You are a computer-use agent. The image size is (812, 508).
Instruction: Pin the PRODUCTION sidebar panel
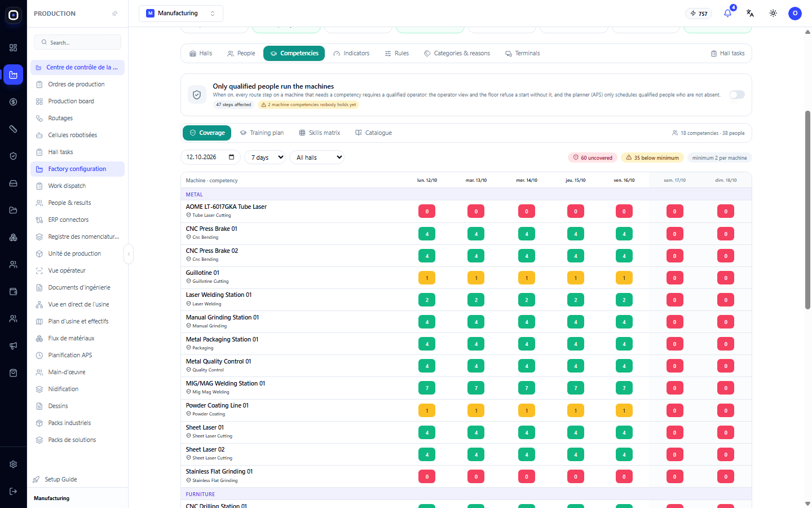click(115, 14)
